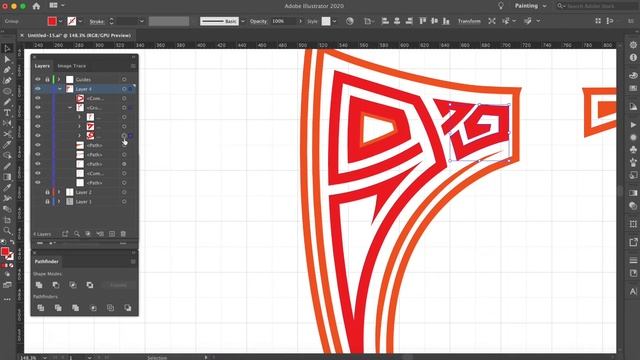Viewport: 640px width, 360px height.
Task: Select the Untitled-15.ai document tab
Action: click(79, 36)
